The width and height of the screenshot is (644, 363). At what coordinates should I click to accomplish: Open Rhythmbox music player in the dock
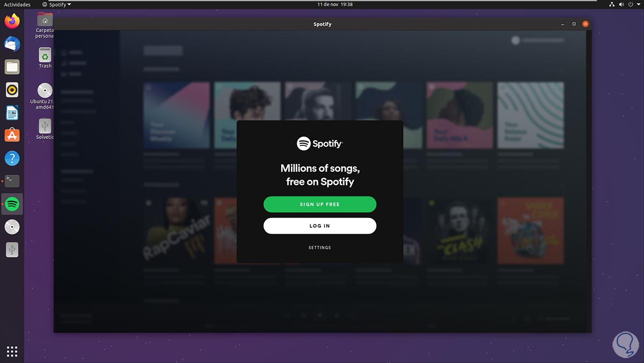click(12, 90)
